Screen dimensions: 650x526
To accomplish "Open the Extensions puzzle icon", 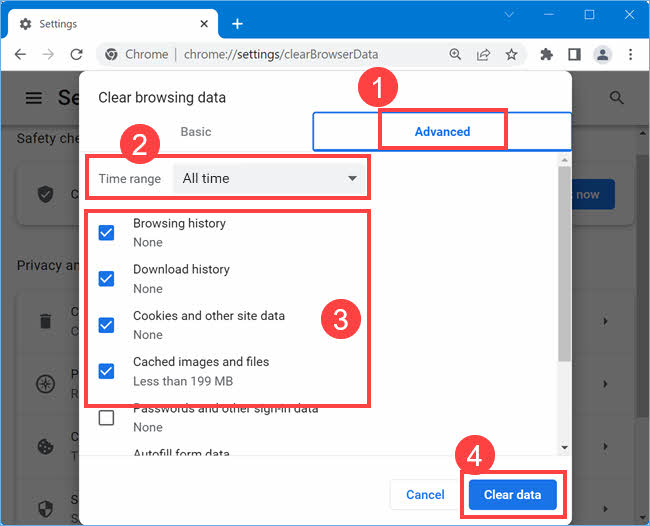I will tap(546, 54).
